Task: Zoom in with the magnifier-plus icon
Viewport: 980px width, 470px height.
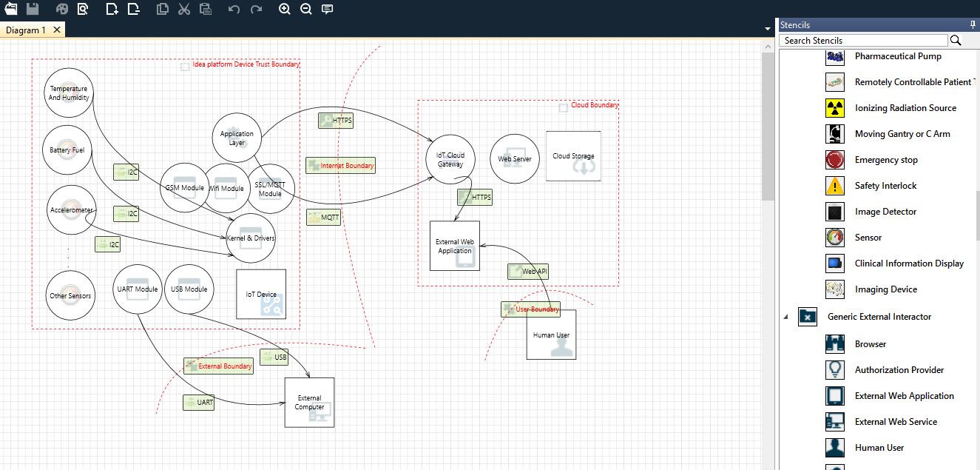Action: click(x=285, y=9)
